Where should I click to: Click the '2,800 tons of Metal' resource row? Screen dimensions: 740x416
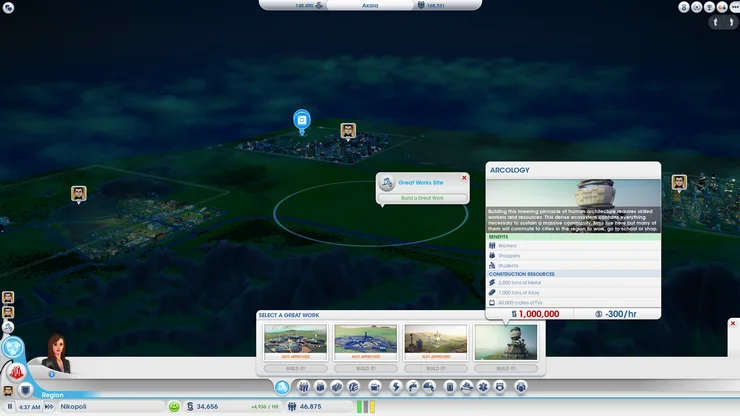(x=573, y=282)
